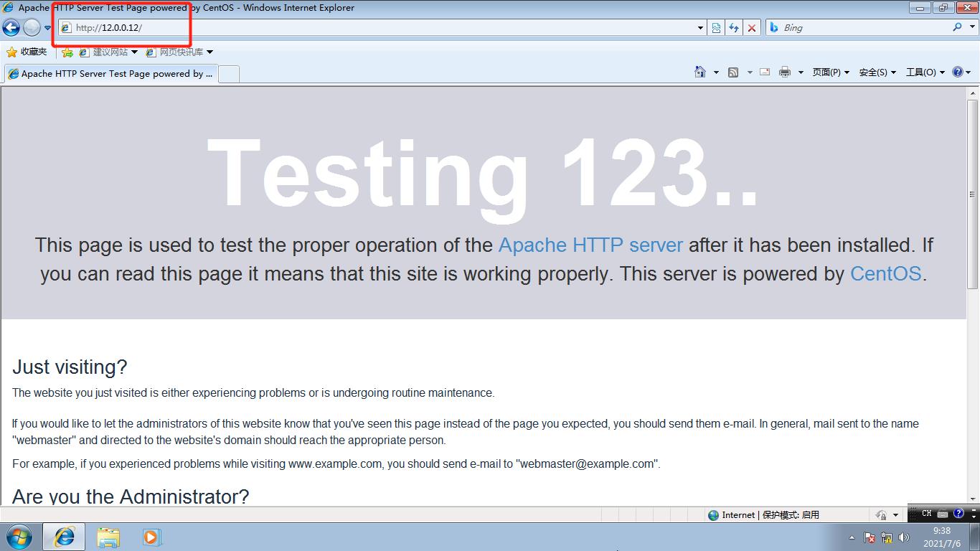Click the CH language indicator
980x551 pixels.
(x=926, y=514)
